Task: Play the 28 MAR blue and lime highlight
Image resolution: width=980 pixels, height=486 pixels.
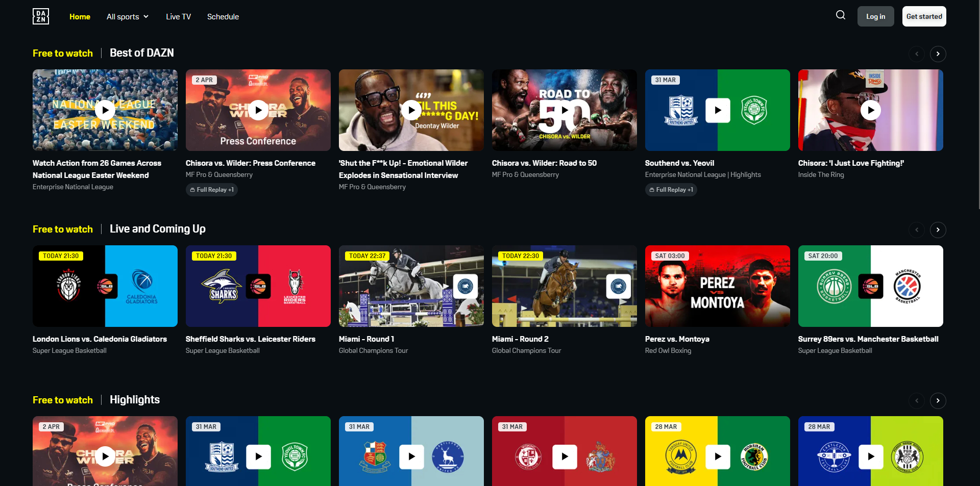Action: [x=871, y=456]
